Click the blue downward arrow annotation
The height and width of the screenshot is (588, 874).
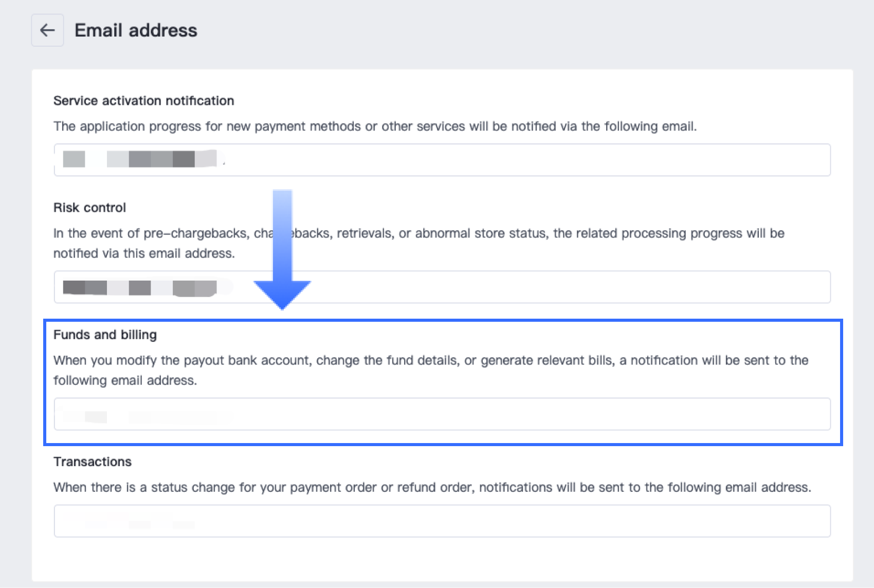click(x=282, y=250)
